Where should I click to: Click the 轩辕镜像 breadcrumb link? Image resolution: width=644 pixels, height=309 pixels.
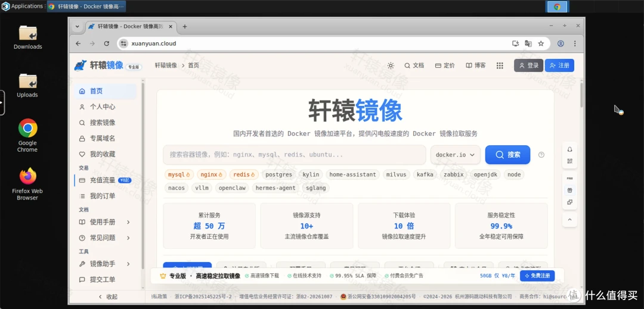[x=166, y=65]
